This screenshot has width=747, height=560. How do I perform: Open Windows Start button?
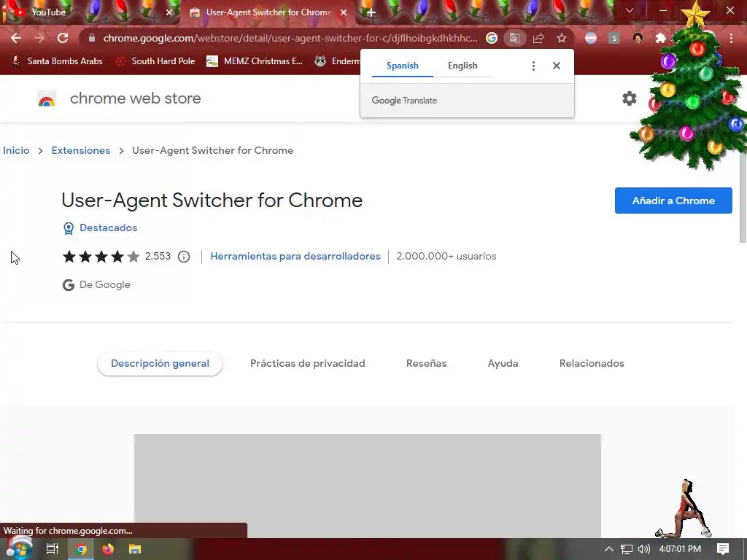point(18,548)
